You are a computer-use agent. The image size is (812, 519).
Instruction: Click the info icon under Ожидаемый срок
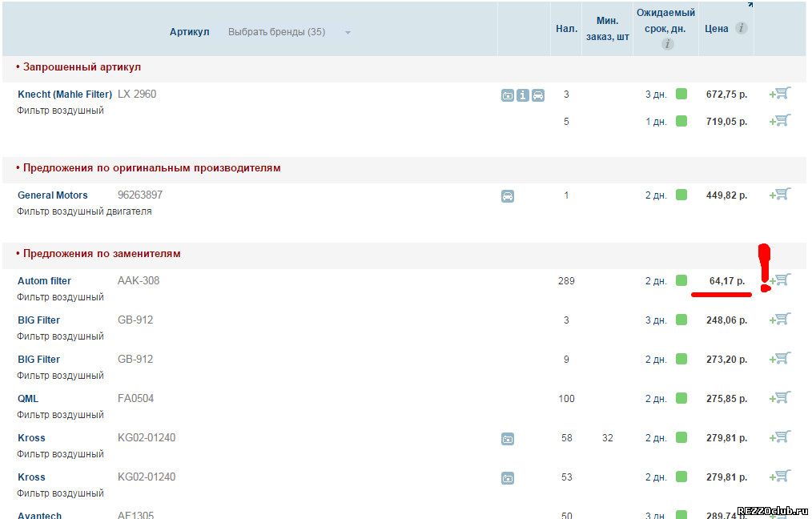tap(667, 44)
